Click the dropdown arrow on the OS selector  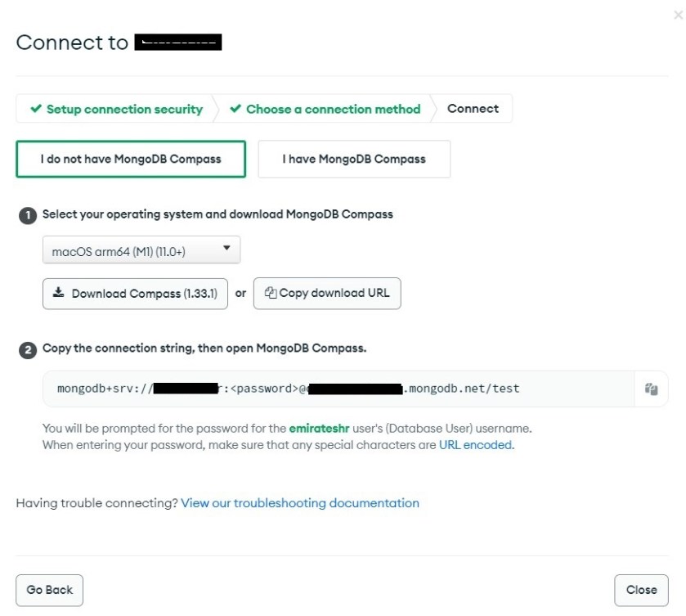pos(226,249)
